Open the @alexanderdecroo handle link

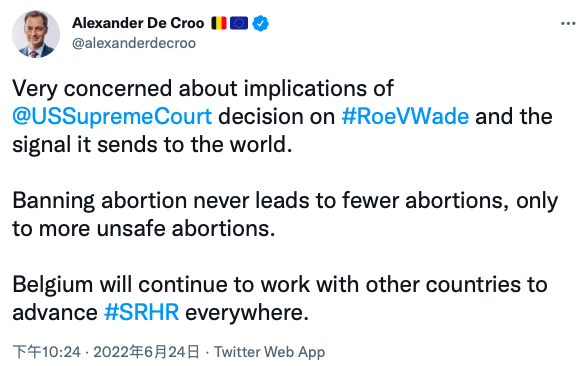(x=134, y=43)
